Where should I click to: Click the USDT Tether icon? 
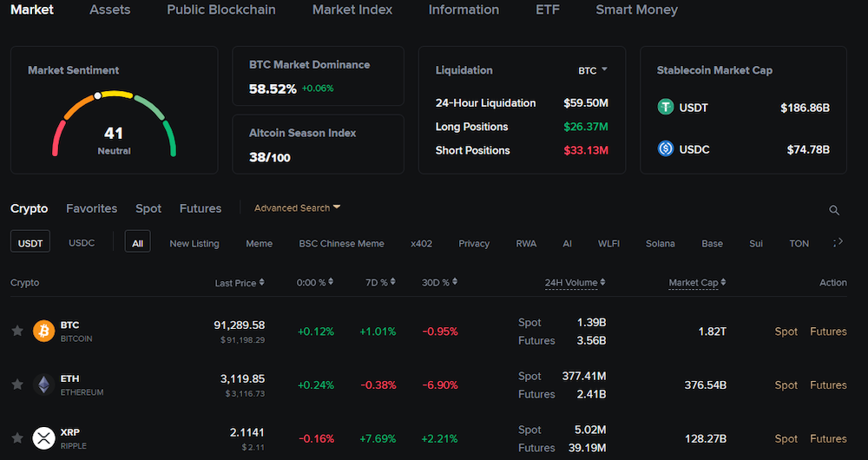pos(666,108)
